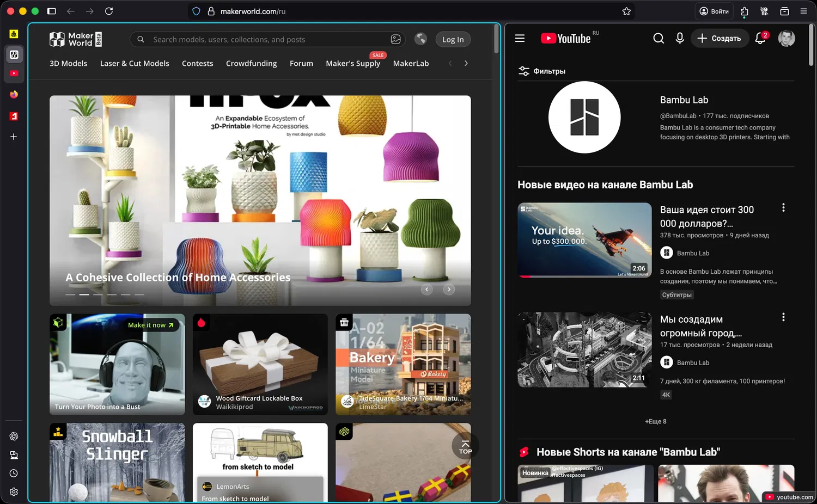Open history via the clock icon
Screen dimensions: 817x504
(x=14, y=474)
